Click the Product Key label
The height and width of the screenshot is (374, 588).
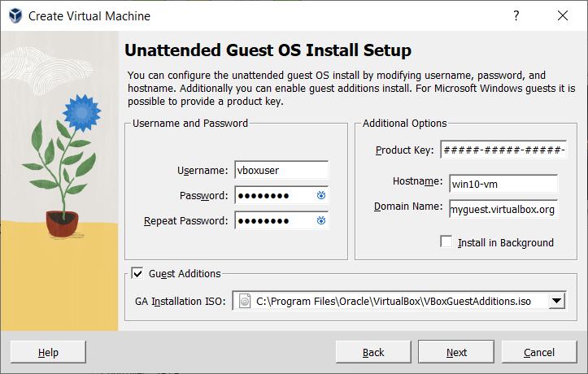click(x=405, y=150)
